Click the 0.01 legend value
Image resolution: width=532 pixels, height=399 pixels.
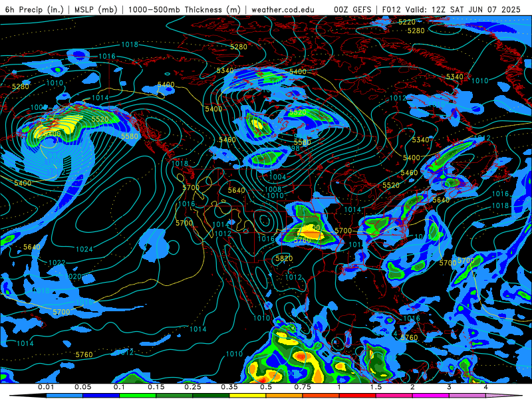pos(46,387)
